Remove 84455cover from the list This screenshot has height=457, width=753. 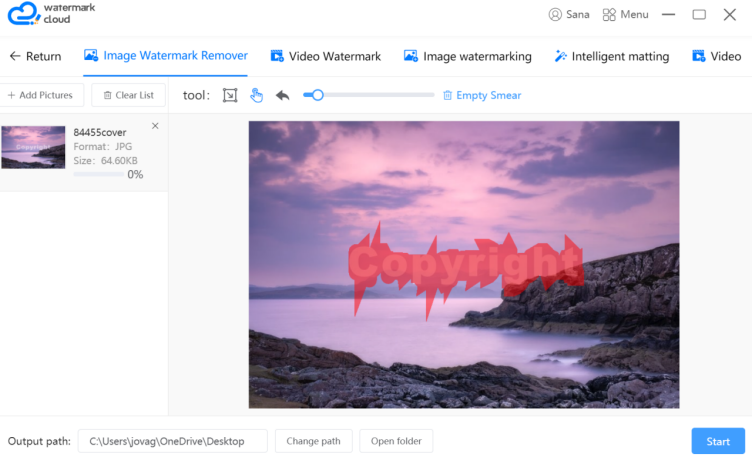coord(155,126)
